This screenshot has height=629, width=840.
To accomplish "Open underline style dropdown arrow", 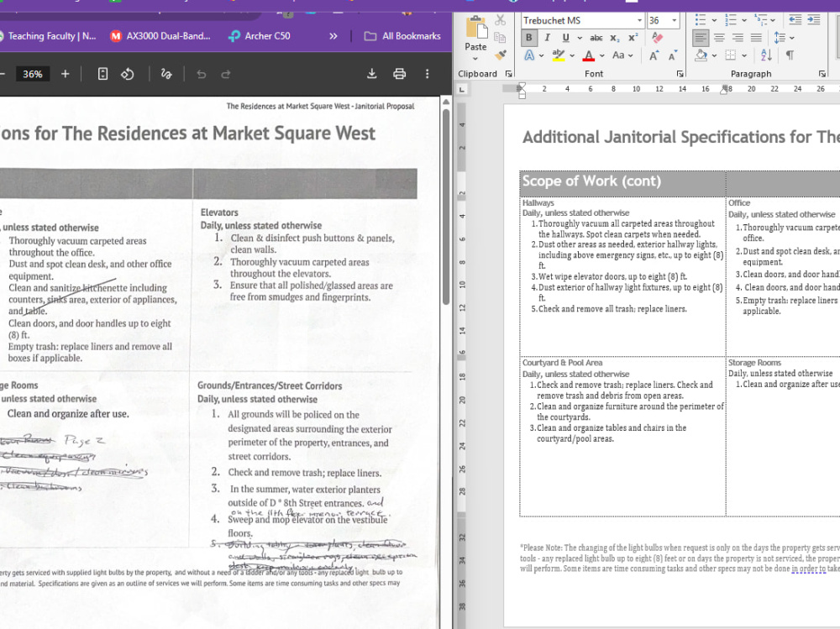I will click(x=580, y=38).
